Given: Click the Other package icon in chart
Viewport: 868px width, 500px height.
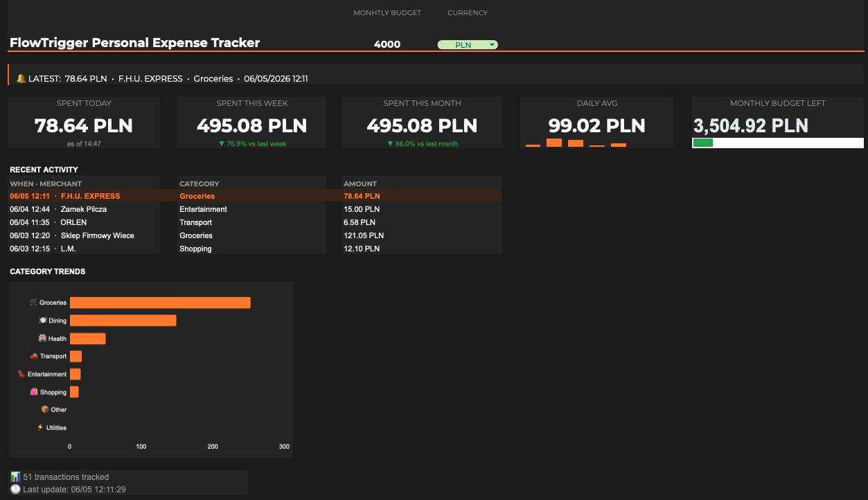Looking at the screenshot, I should [x=45, y=409].
